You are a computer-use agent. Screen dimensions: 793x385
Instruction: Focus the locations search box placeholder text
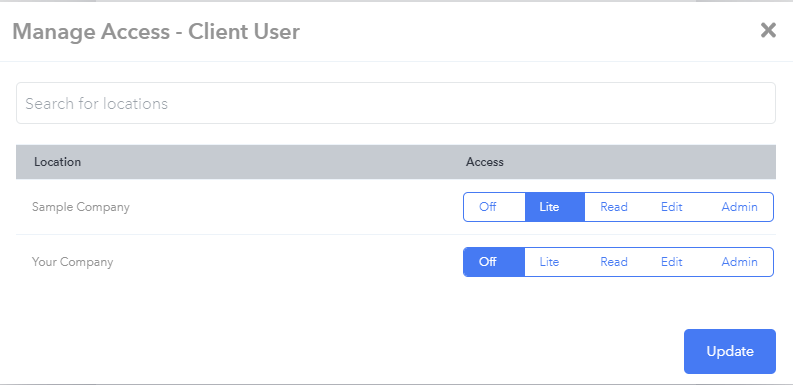click(96, 104)
